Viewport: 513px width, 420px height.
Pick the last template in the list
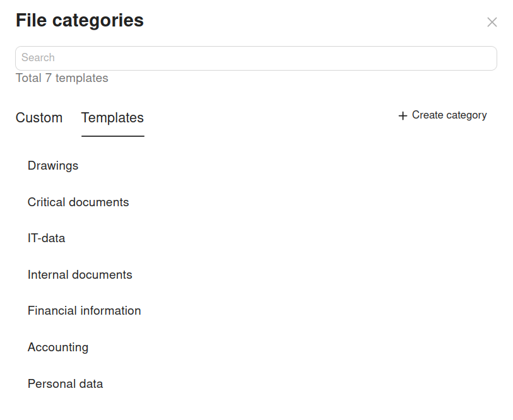click(x=66, y=384)
